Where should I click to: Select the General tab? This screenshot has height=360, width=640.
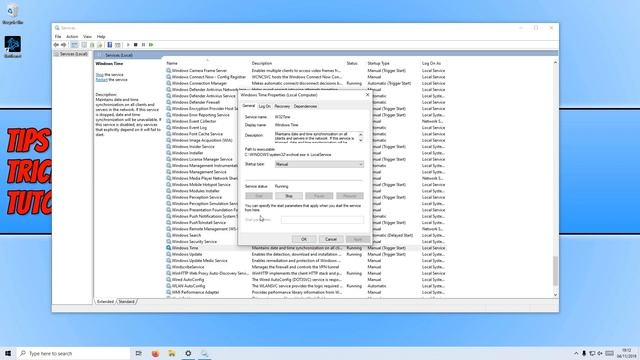click(248, 106)
